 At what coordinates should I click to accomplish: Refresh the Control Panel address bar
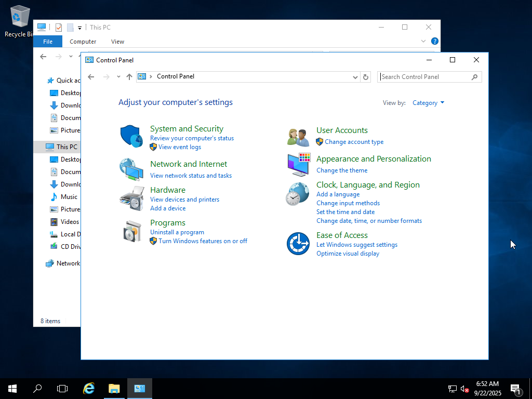point(366,77)
